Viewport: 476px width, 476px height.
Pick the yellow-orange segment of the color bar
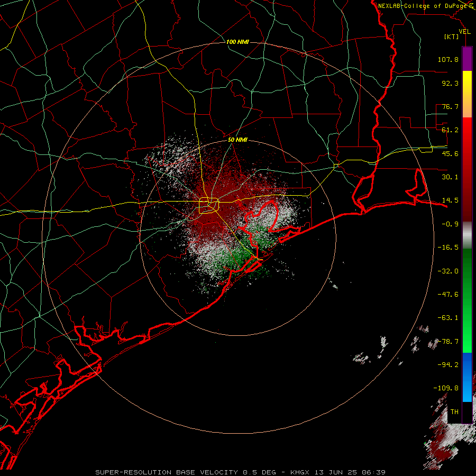tap(467, 94)
